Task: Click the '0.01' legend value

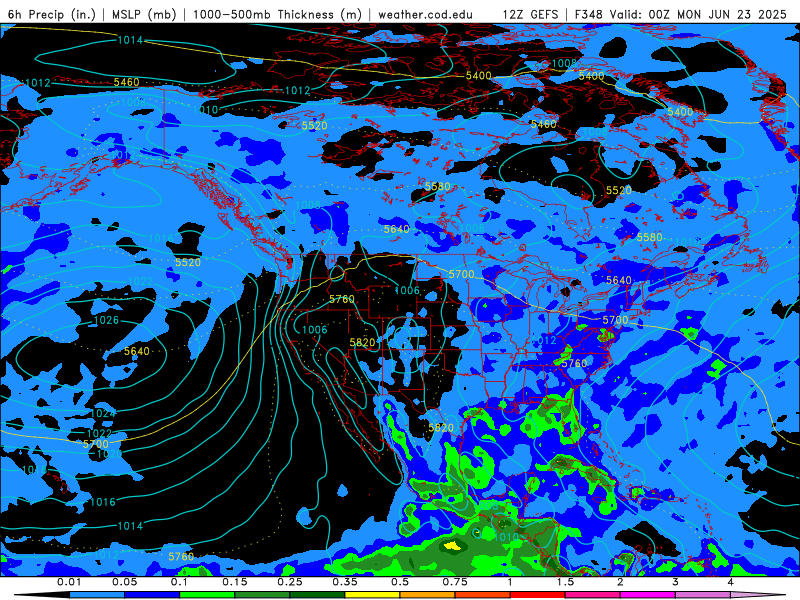Action: coord(69,582)
